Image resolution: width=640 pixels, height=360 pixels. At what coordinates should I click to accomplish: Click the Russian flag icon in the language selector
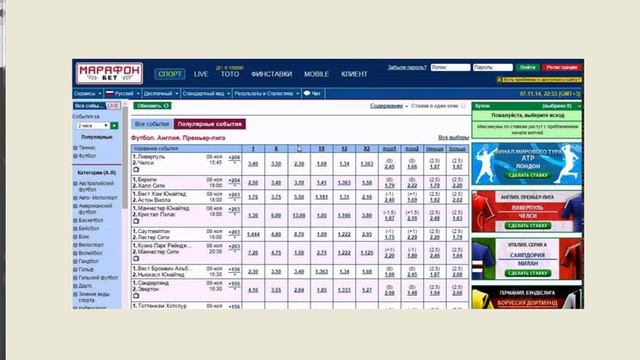pyautogui.click(x=109, y=93)
